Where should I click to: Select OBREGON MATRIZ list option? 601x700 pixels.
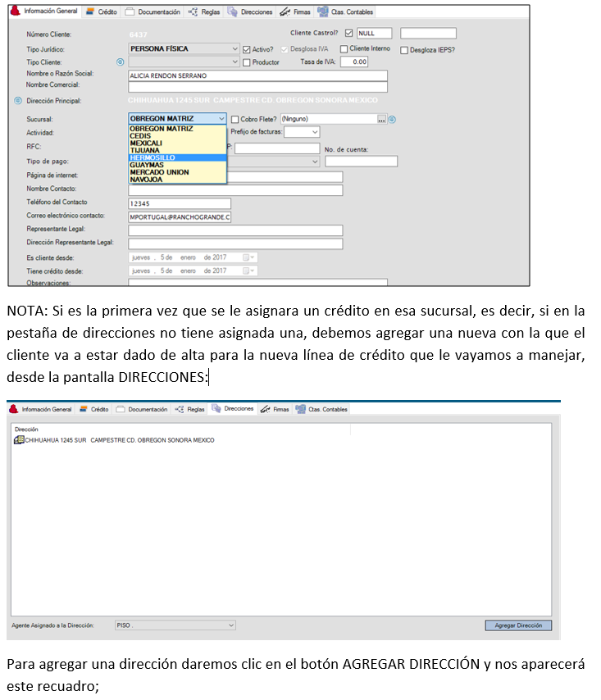177,129
